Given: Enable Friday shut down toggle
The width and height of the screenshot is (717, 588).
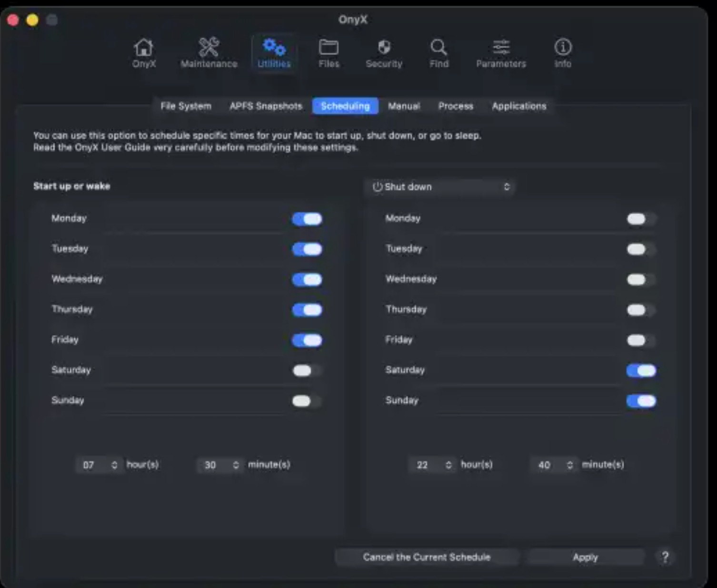Looking at the screenshot, I should click(641, 341).
